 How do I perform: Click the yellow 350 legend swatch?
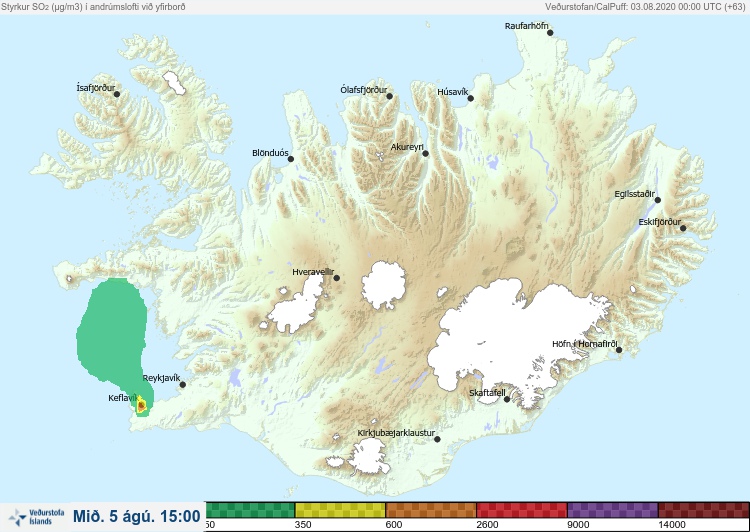tap(340, 510)
